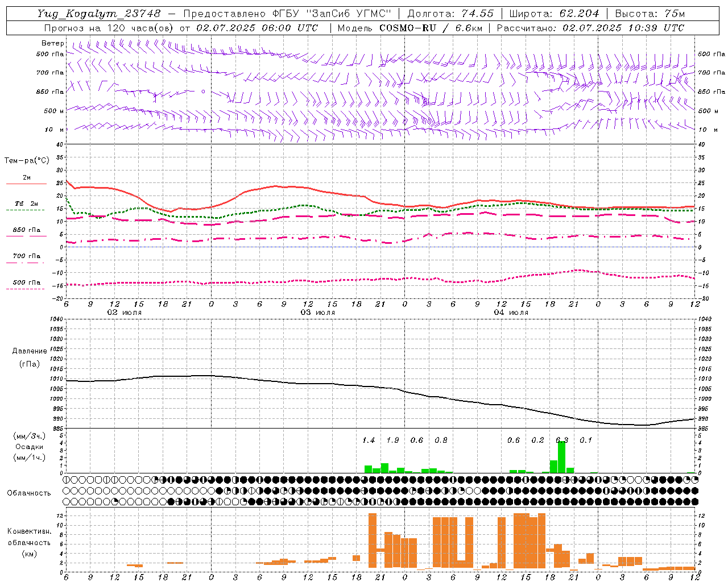728x582 pixels.
Task: Click the 'Рассчитано: 02.07.2025 10:39 UTC' timestamp
Action: (590, 28)
